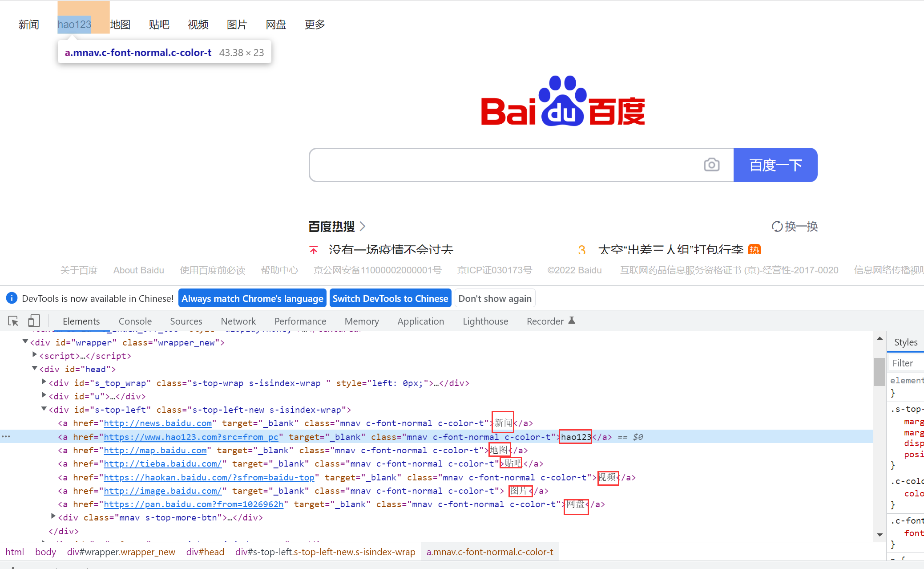Open the Lighthouse tab
The height and width of the screenshot is (569, 924).
point(485,321)
